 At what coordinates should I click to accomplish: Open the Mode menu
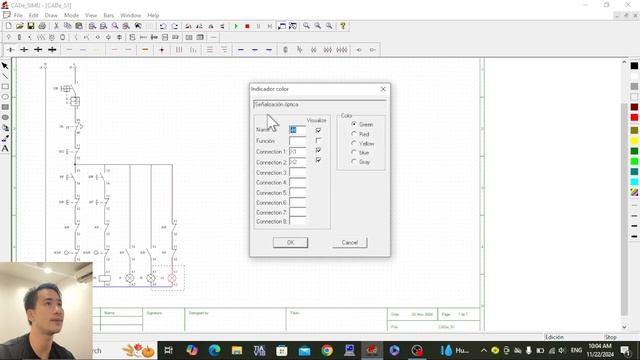click(71, 15)
